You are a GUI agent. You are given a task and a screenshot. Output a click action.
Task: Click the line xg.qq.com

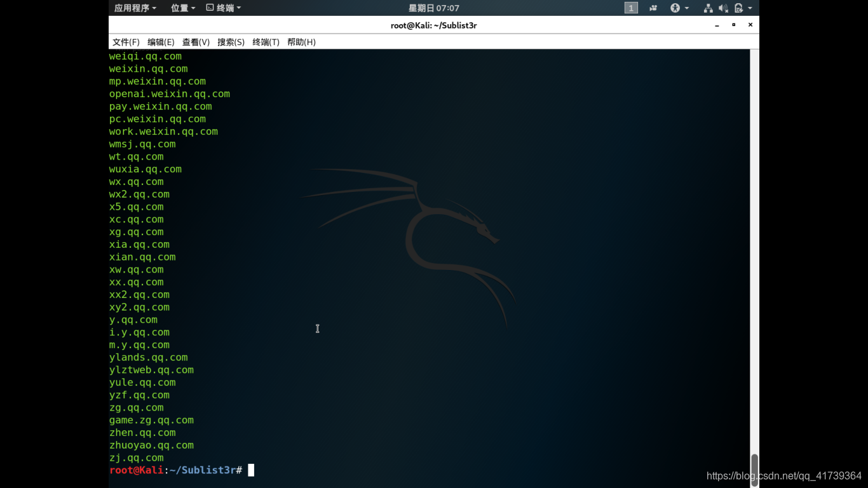[x=137, y=232]
